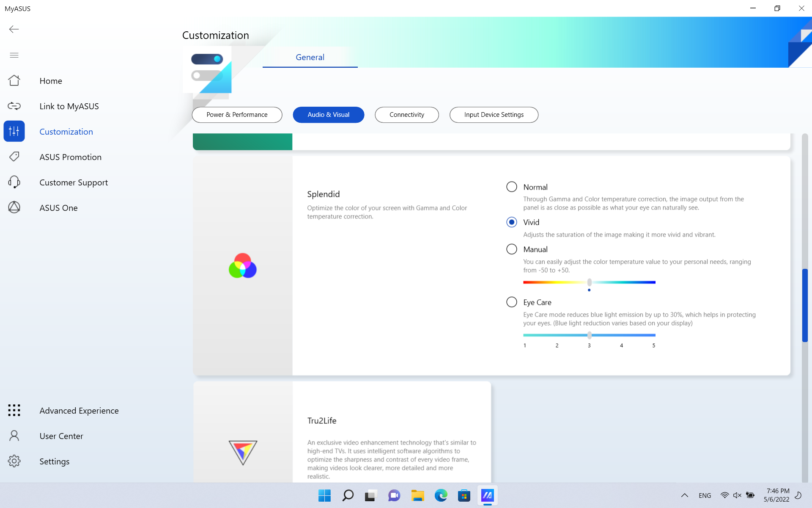
Task: Select the Normal Splendid mode
Action: (512, 187)
